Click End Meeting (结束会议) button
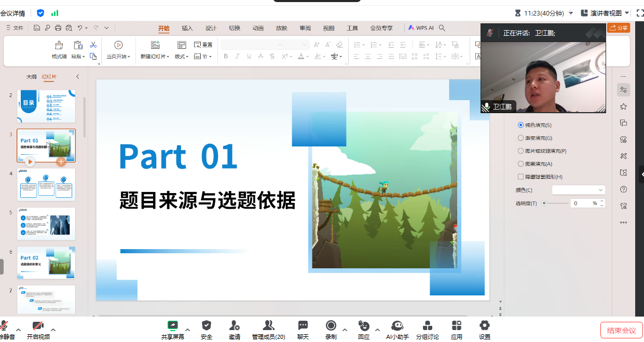Image resolution: width=644 pixels, height=342 pixels. (622, 331)
